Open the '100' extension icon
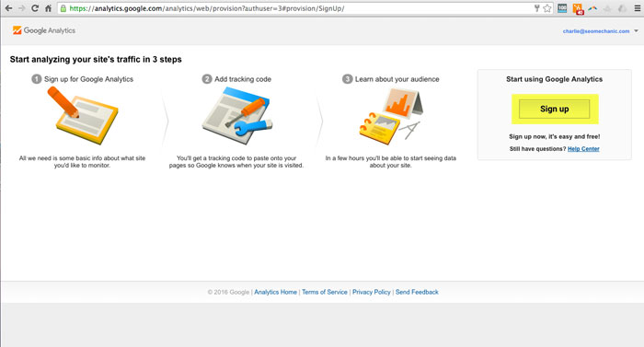 562,8
